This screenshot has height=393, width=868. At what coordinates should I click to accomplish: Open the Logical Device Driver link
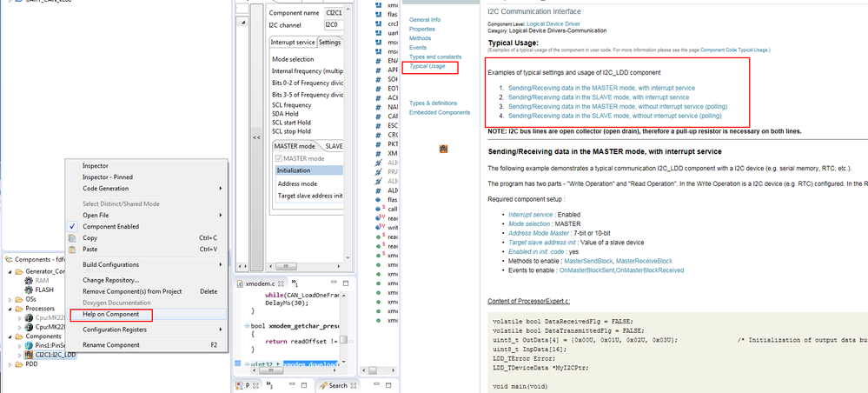[553, 24]
